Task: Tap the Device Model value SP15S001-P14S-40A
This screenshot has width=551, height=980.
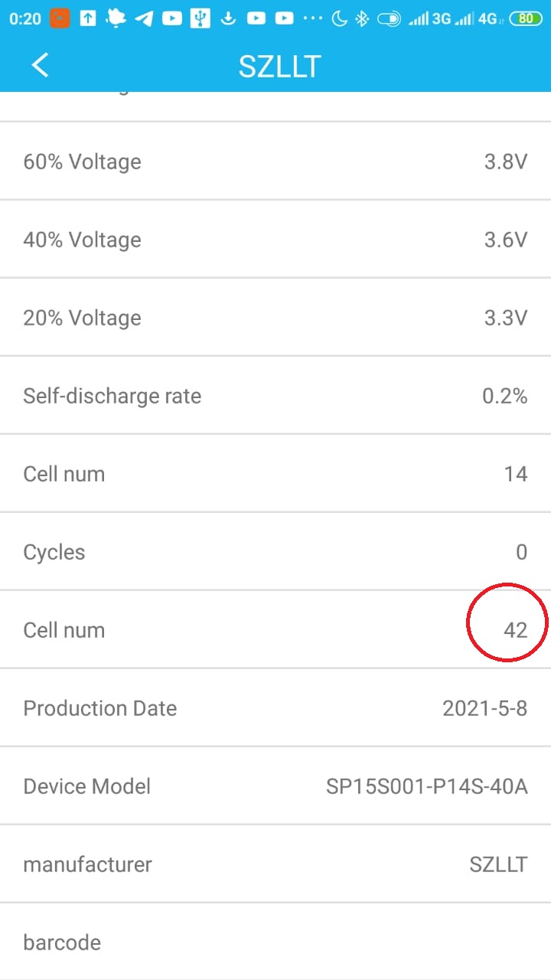Action: (x=426, y=786)
